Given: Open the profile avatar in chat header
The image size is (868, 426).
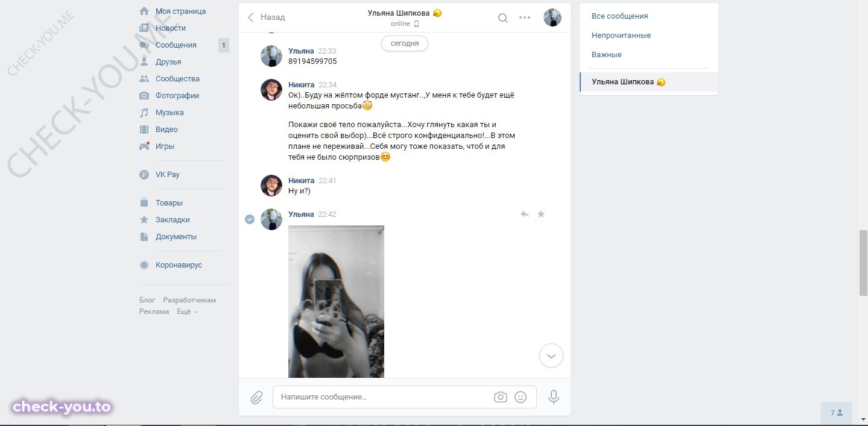Looking at the screenshot, I should 553,18.
